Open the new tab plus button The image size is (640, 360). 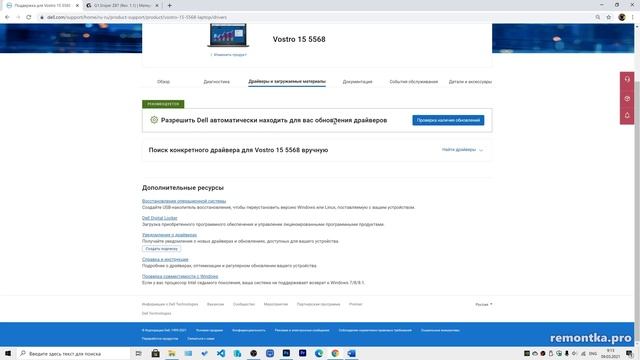click(x=169, y=5)
